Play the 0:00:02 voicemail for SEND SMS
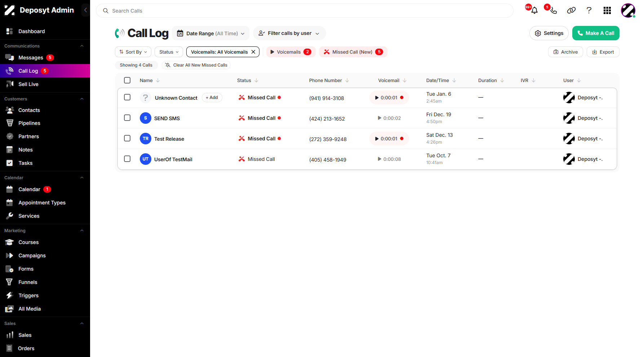 pos(389,118)
